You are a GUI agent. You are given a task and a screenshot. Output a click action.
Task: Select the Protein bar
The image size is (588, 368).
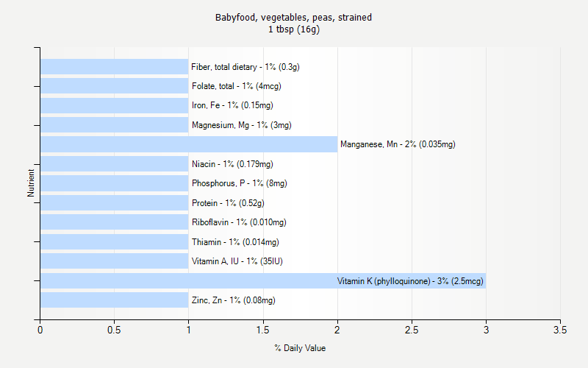(x=115, y=203)
